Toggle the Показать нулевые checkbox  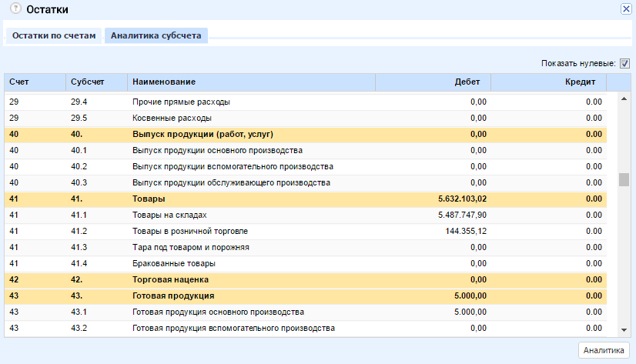624,63
